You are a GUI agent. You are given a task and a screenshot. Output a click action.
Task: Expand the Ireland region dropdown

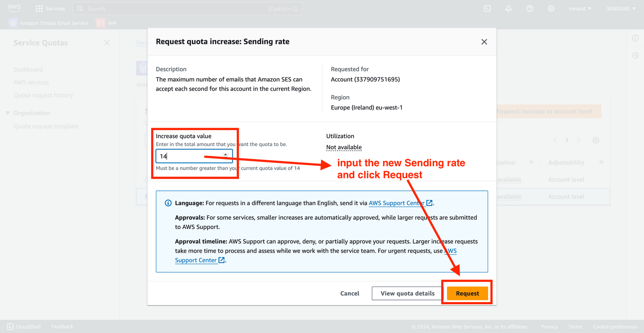[580, 9]
